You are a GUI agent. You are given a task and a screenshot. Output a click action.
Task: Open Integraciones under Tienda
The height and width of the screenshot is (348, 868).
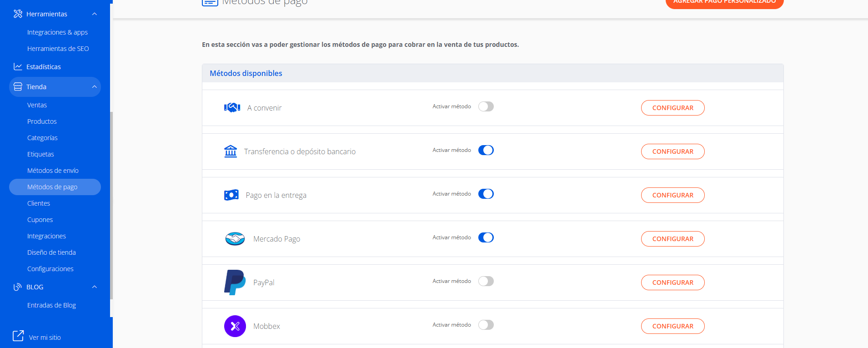pyautogui.click(x=46, y=236)
